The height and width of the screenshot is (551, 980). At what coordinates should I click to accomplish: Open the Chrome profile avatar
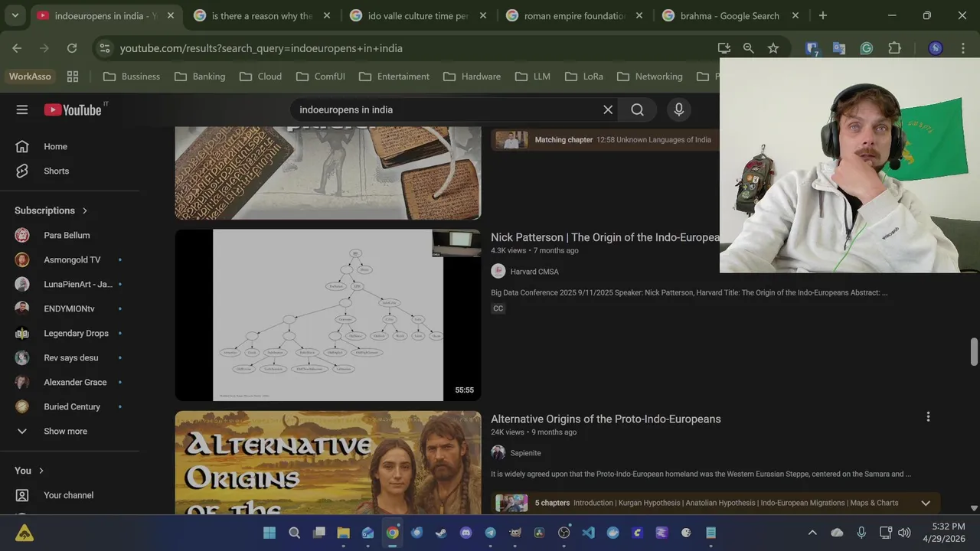tap(936, 48)
